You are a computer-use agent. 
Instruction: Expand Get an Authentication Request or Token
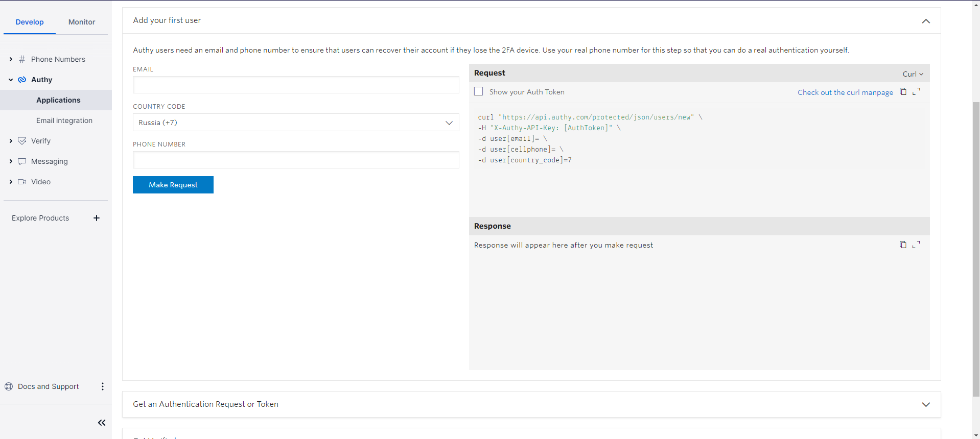pyautogui.click(x=926, y=404)
